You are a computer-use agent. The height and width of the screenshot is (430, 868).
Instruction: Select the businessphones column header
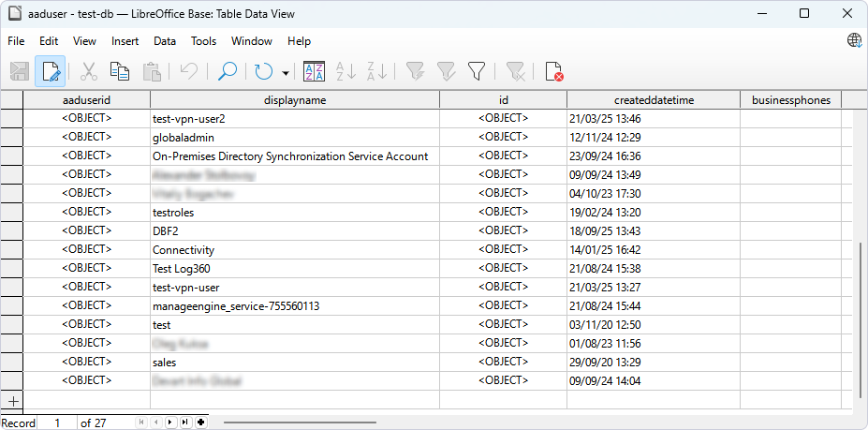click(791, 100)
